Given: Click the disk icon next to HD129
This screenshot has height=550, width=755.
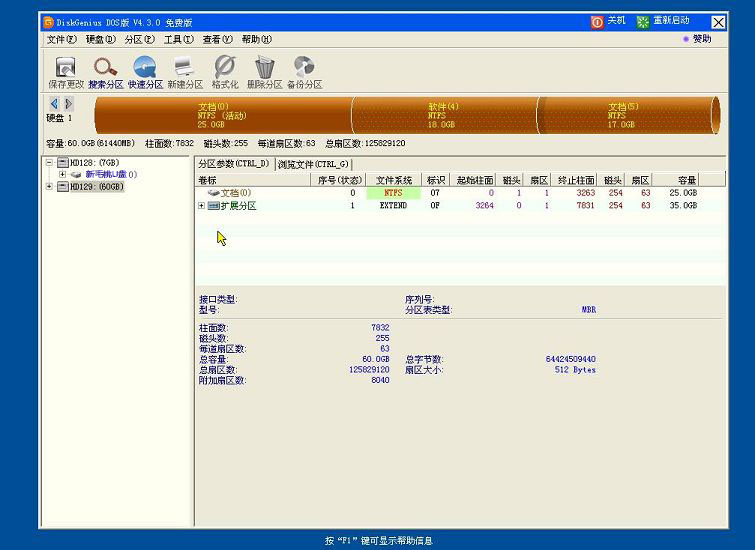Looking at the screenshot, I should [63, 186].
